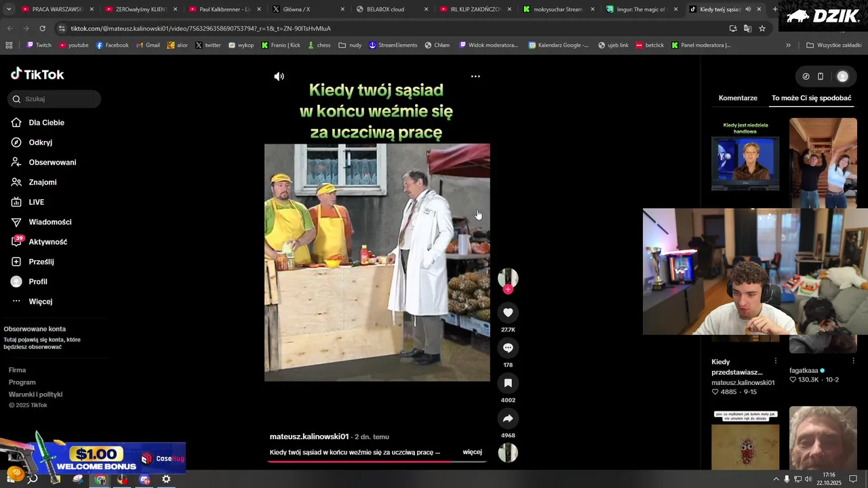Open the Gmail bookmark

point(148,45)
